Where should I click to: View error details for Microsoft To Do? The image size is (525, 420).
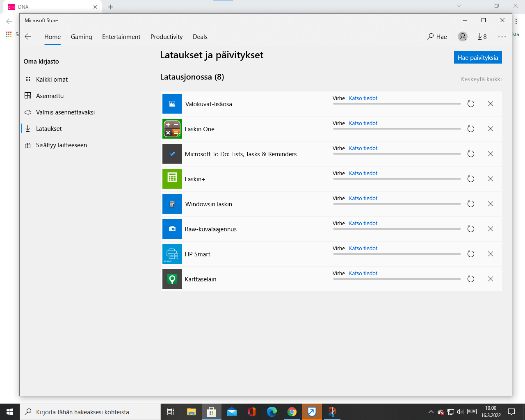pyautogui.click(x=363, y=148)
